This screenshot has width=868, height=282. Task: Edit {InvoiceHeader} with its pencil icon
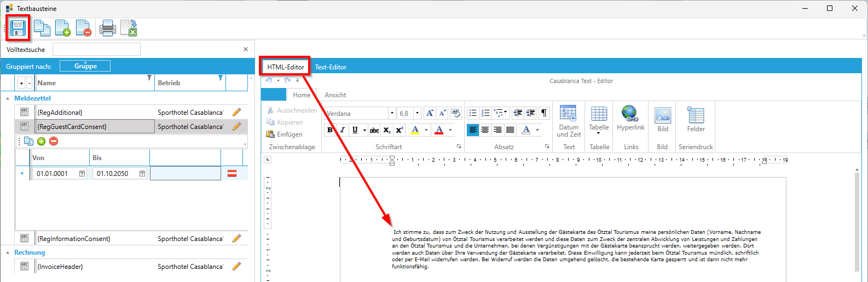tap(236, 266)
